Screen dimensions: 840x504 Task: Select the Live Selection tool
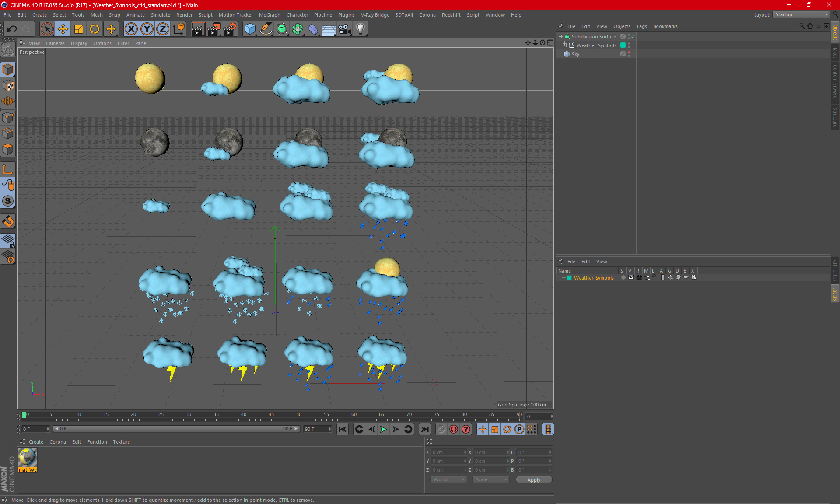[x=47, y=29]
